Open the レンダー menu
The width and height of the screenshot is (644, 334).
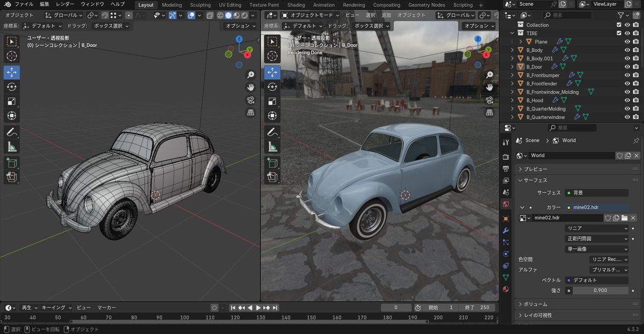coord(65,4)
